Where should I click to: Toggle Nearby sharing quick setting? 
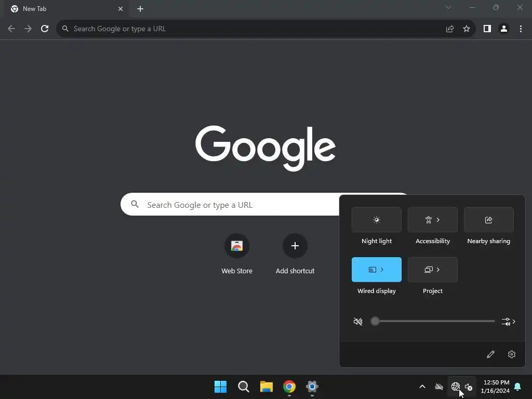[488, 220]
